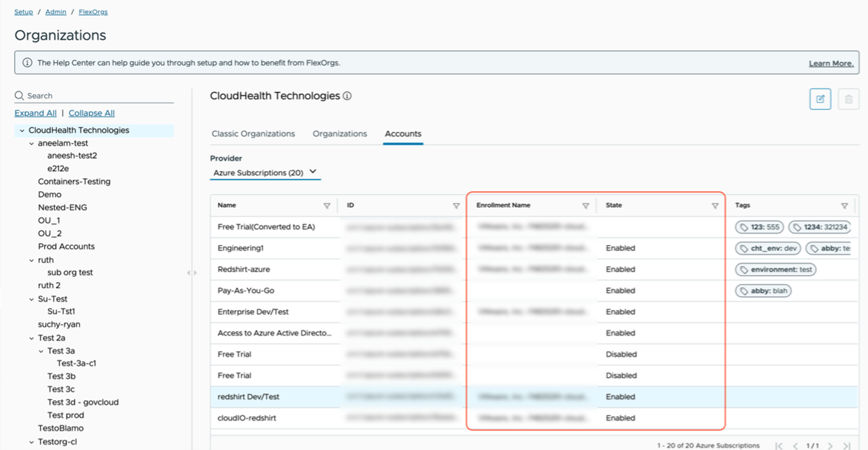This screenshot has width=868, height=450.
Task: Select the redshirt Dev/Test subscription row
Action: click(534, 397)
